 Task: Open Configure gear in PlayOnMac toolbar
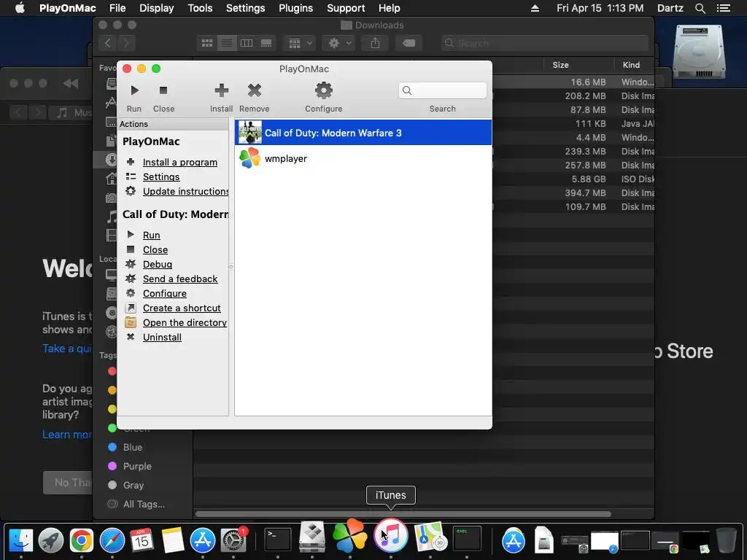[323, 90]
